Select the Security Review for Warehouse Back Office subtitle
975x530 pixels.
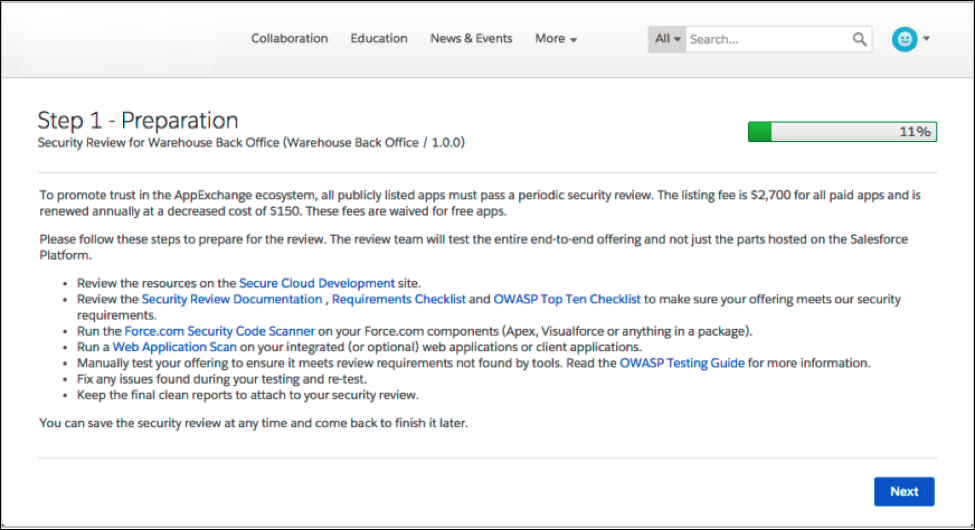pyautogui.click(x=251, y=142)
